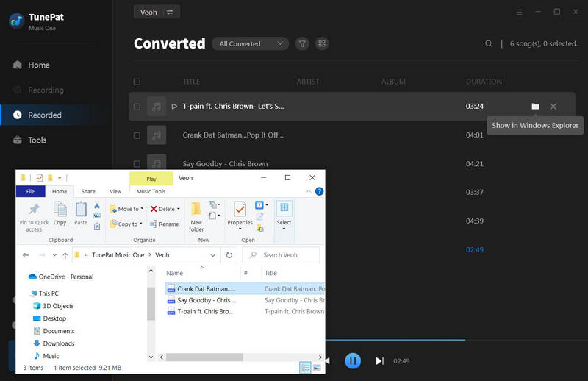This screenshot has height=381, width=588.
Task: Switch to grid view icon
Action: (x=321, y=44)
